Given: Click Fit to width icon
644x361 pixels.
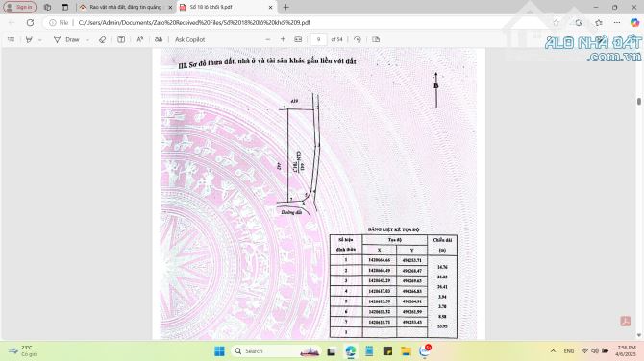Looking at the screenshot, I should (298, 39).
